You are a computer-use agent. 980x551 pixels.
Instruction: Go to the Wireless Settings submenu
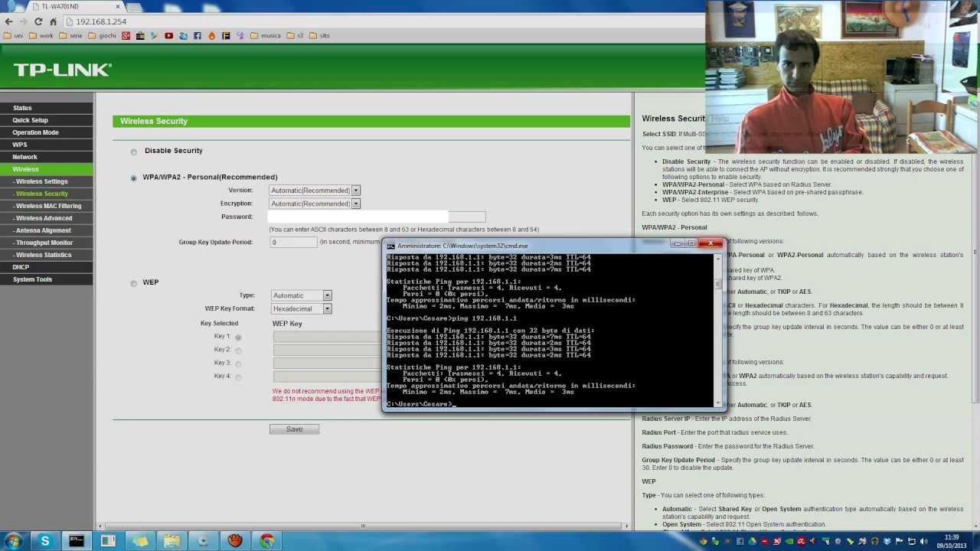[46, 181]
